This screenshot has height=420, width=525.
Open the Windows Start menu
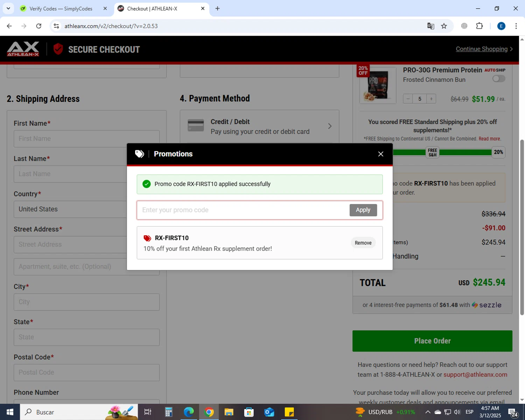[x=10, y=412]
